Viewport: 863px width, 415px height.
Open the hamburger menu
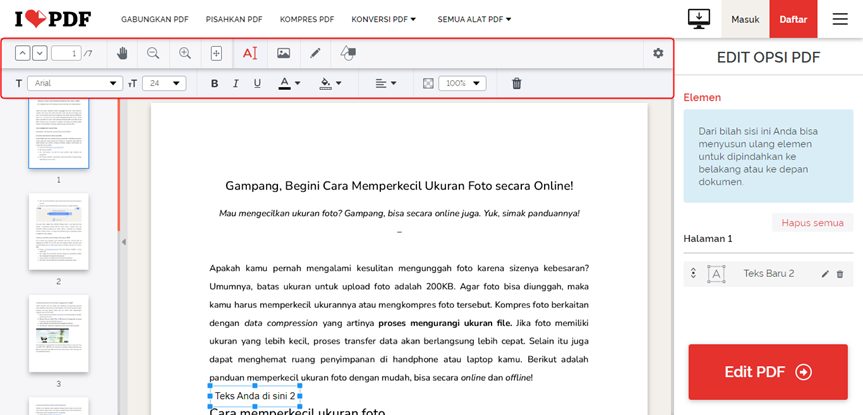click(840, 19)
